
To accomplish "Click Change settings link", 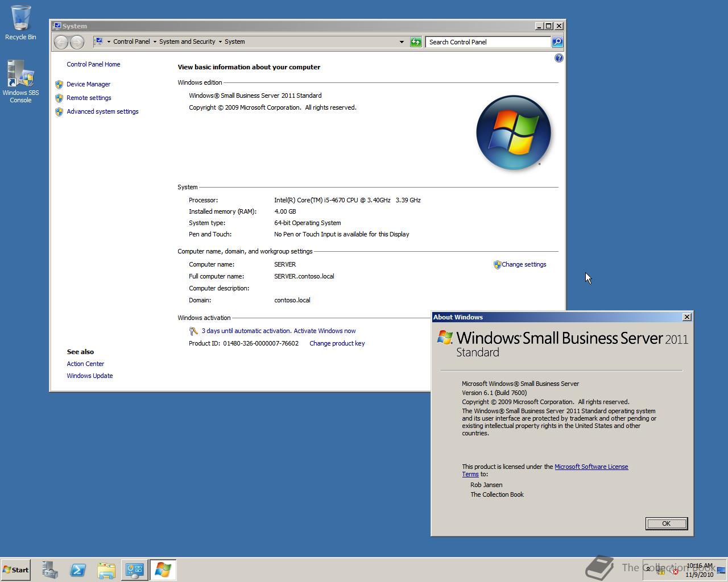I will [x=524, y=264].
